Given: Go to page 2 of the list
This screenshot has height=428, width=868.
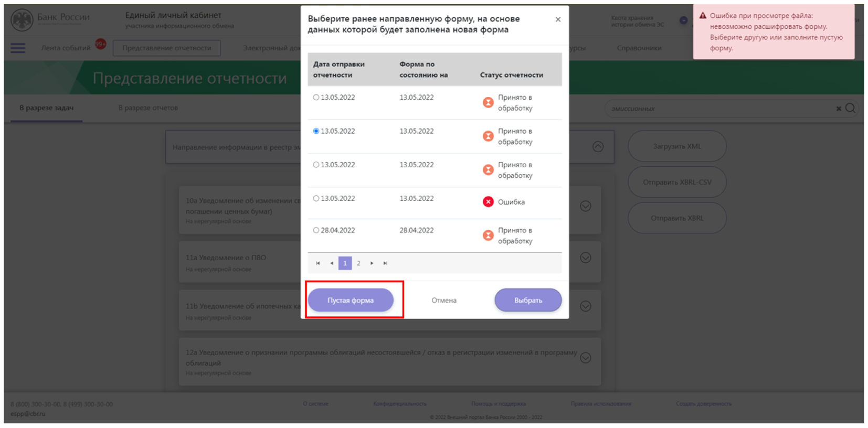Looking at the screenshot, I should 358,263.
